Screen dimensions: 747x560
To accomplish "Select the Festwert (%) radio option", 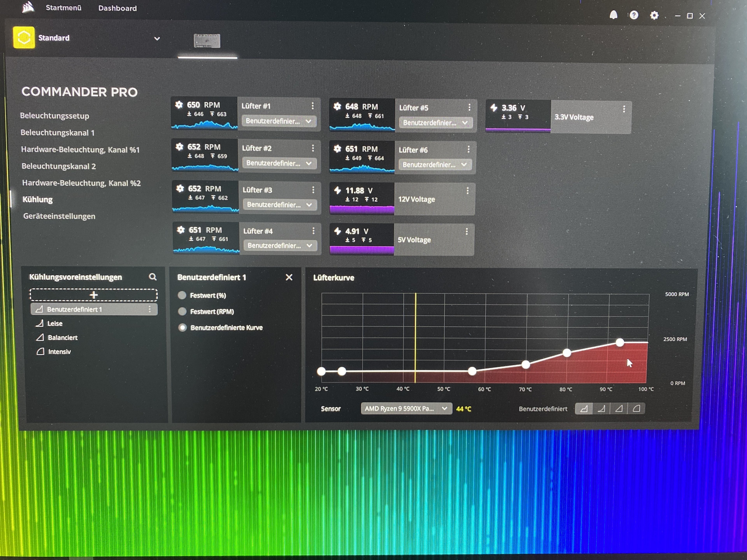I will coord(182,295).
